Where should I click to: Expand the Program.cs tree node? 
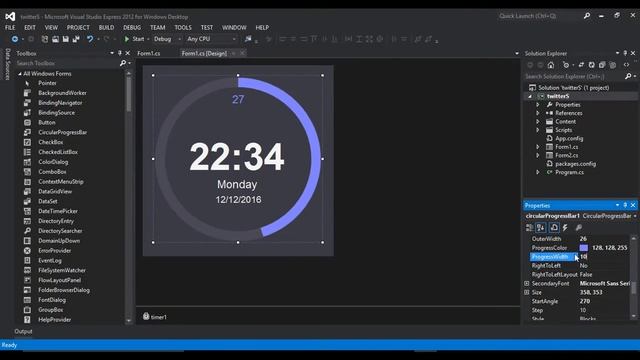coord(538,172)
